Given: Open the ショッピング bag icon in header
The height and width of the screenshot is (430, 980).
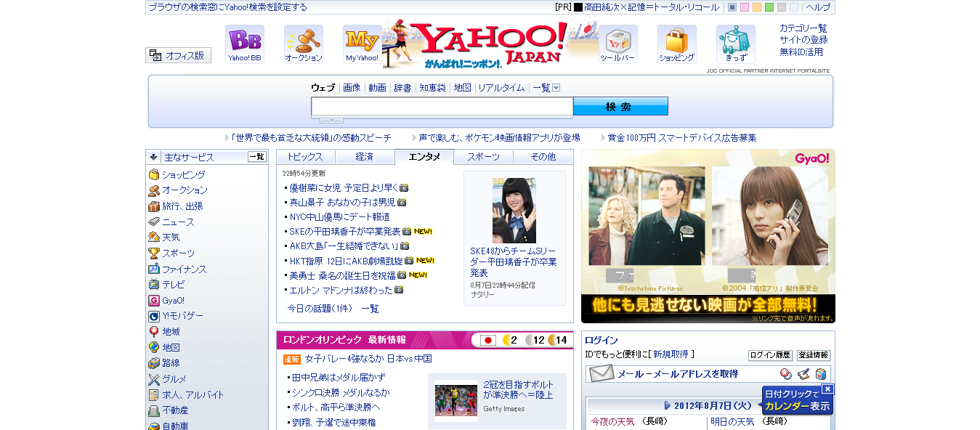Looking at the screenshot, I should pyautogui.click(x=676, y=44).
